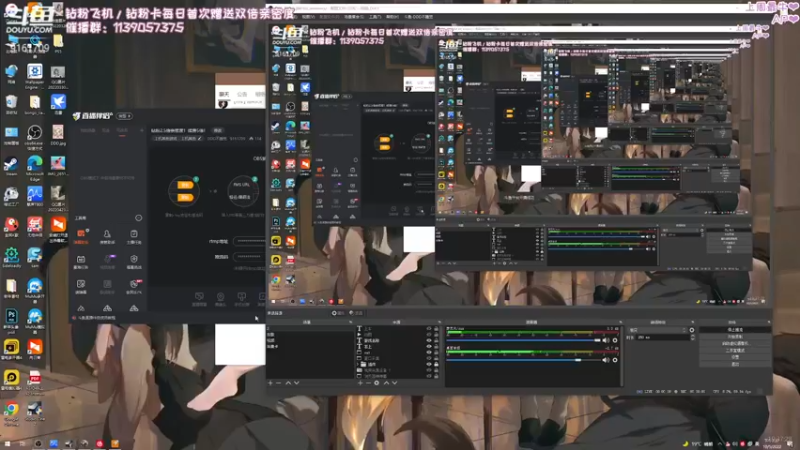The image size is (800, 450).
Task: Adjust volume slider of second mixer channel
Action: tap(524, 360)
